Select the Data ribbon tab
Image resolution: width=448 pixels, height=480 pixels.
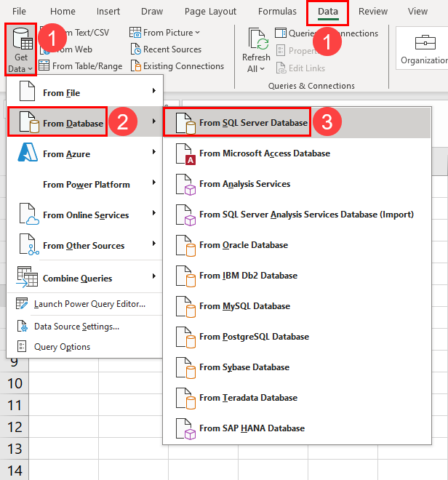click(x=328, y=12)
